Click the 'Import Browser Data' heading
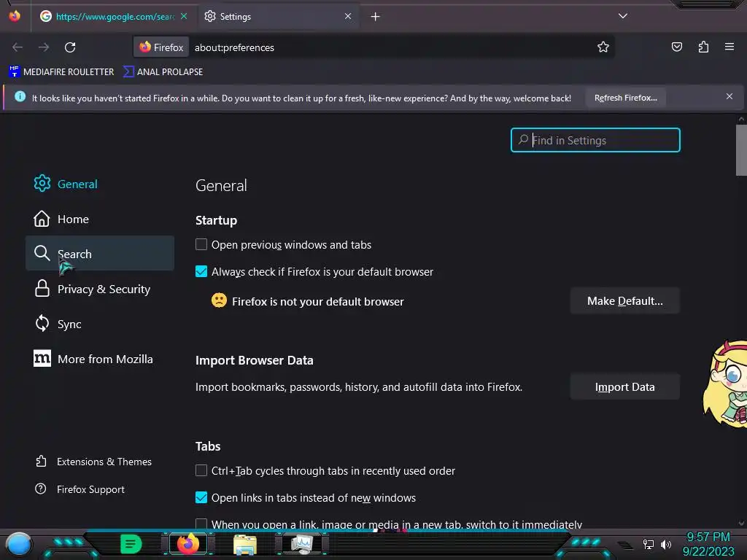Viewport: 747px width, 560px height. (255, 360)
